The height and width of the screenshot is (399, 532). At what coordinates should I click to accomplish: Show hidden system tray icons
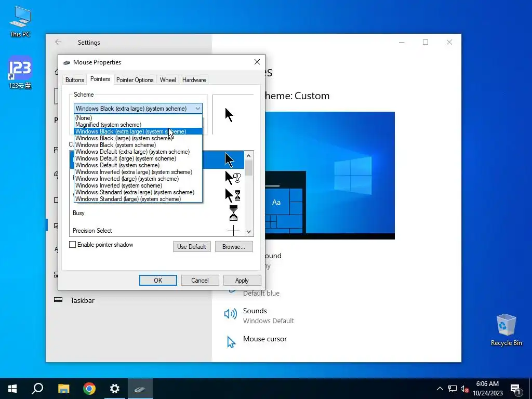click(x=440, y=389)
